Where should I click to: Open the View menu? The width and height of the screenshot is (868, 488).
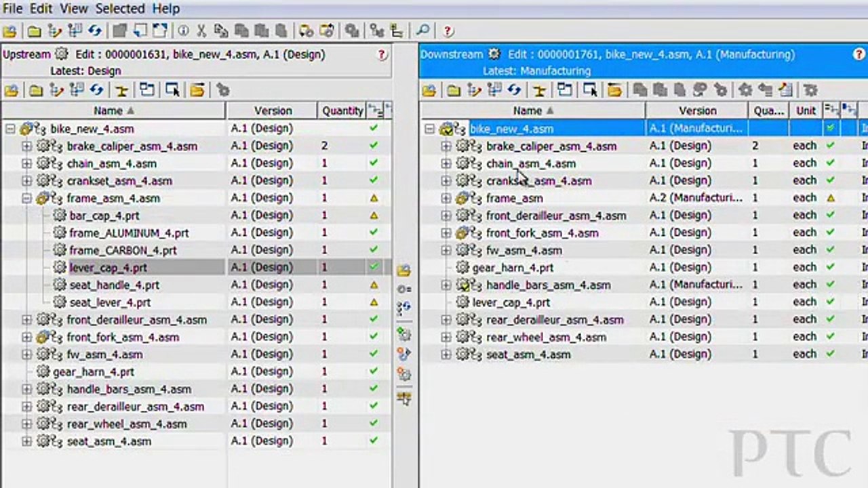[74, 9]
